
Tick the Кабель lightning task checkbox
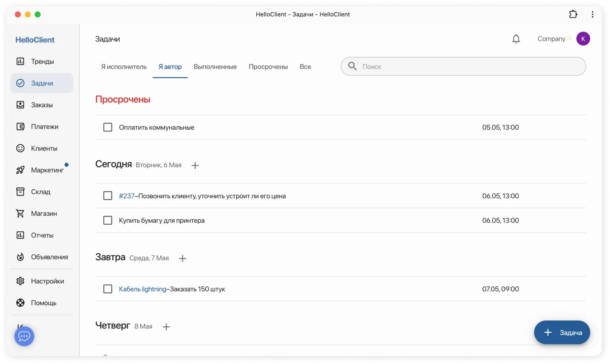point(108,289)
